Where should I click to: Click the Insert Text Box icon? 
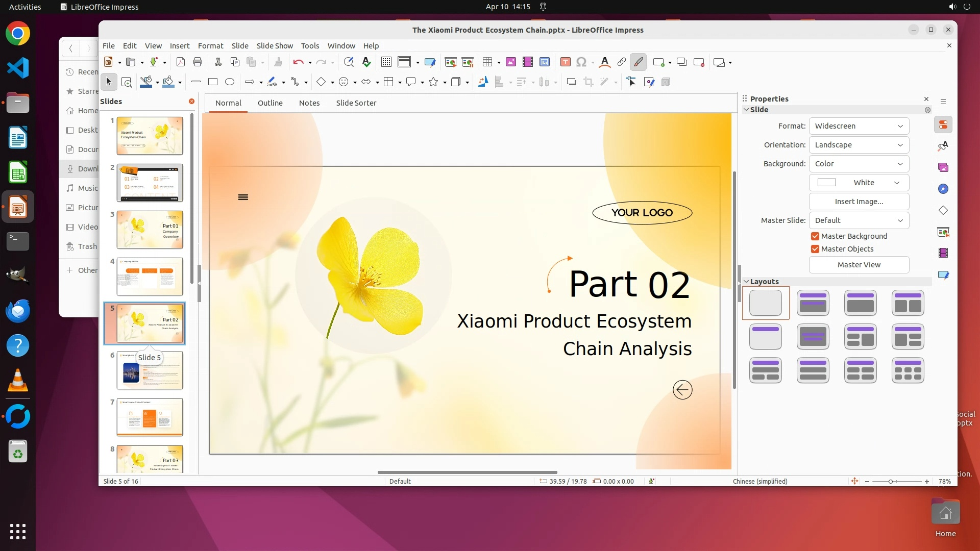click(565, 62)
